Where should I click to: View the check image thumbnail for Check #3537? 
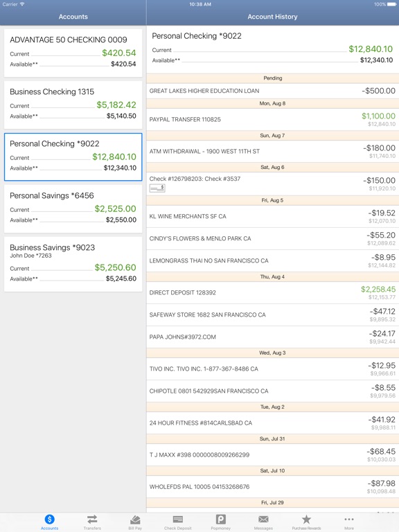[x=157, y=188]
